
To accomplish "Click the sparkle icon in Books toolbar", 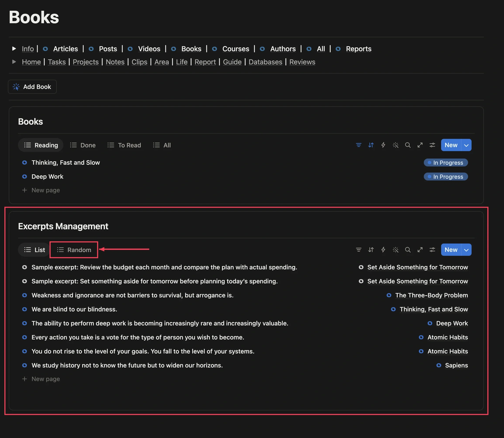I will [396, 145].
